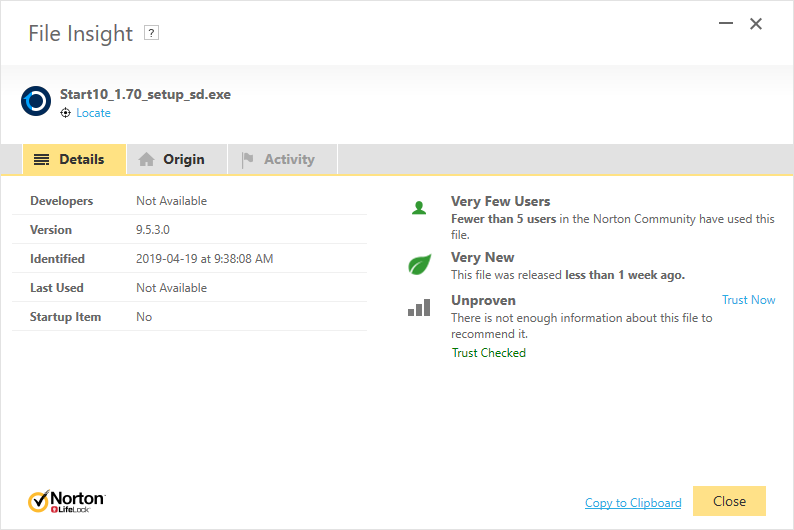Click the Locate crosshair icon
Screen dimensions: 794x530
tap(65, 113)
